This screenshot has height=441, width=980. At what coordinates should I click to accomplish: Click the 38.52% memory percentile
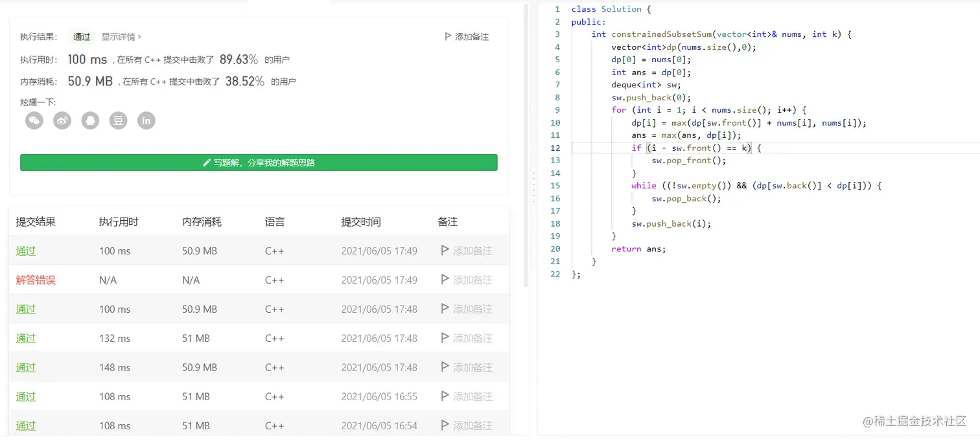click(x=245, y=82)
